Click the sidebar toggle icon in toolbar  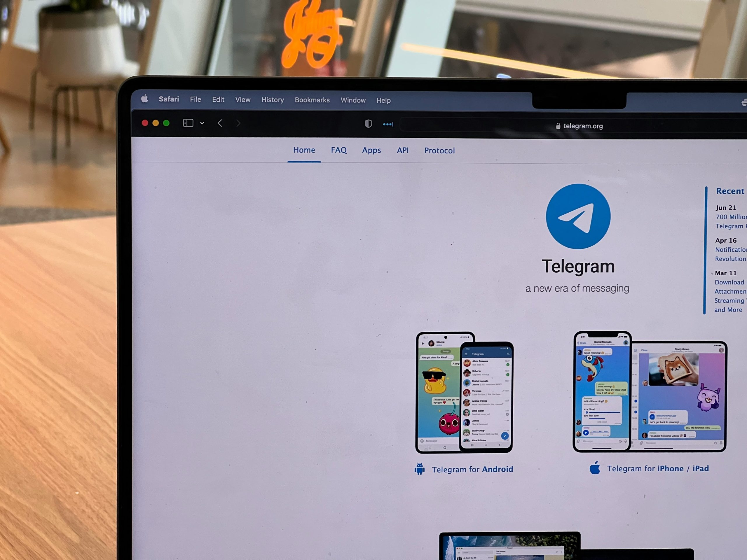coord(188,123)
